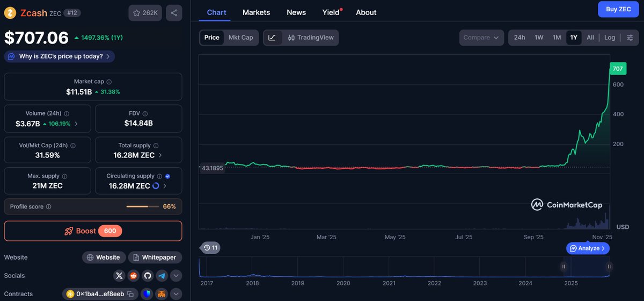Click the $11.51B market cap value
This screenshot has width=644, height=301.
(78, 92)
